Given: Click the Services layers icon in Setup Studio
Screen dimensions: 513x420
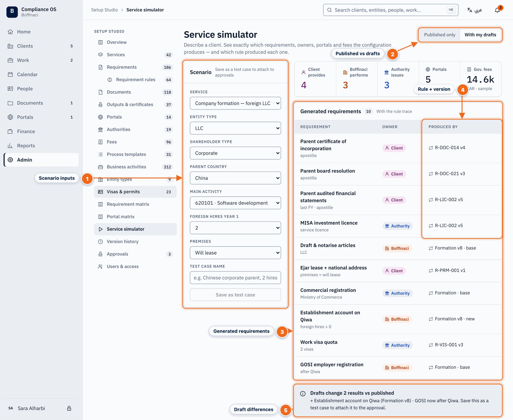Looking at the screenshot, I should pos(100,55).
